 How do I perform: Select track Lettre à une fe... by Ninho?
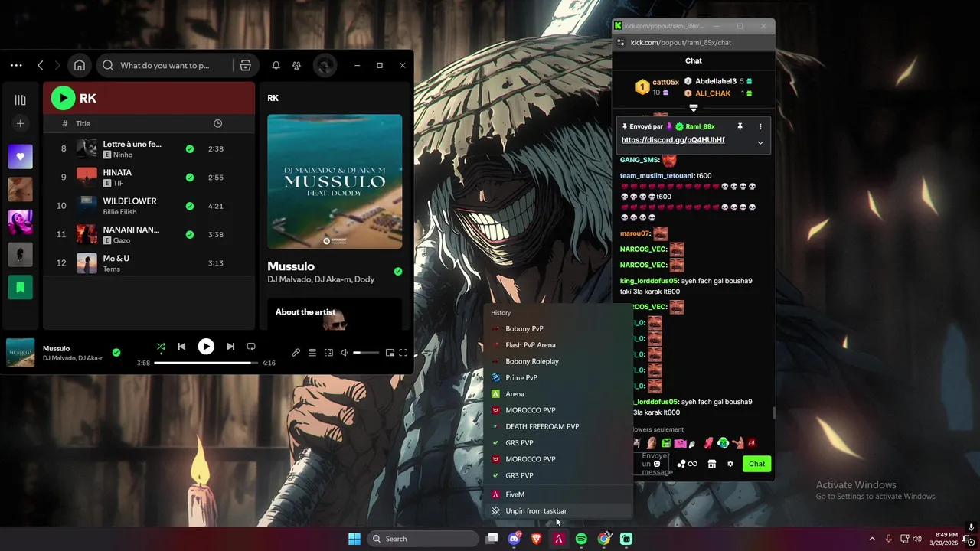point(149,148)
